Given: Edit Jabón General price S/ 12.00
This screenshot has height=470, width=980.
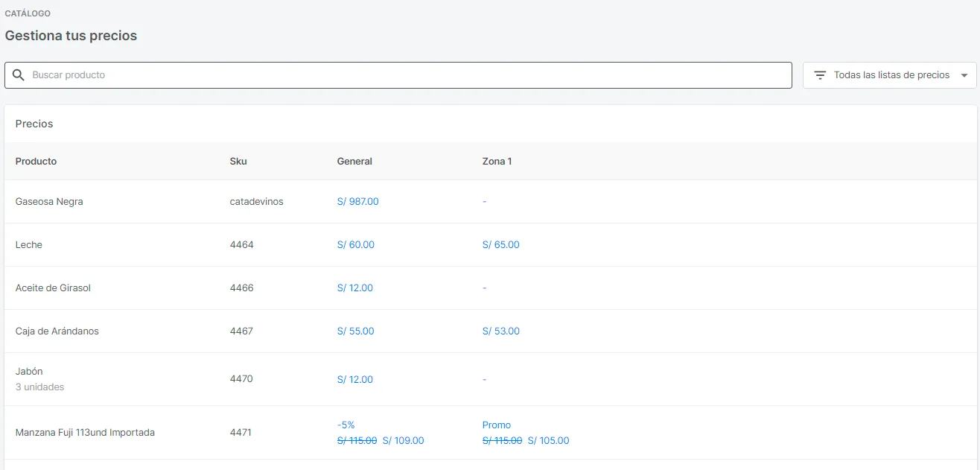Looking at the screenshot, I should (355, 379).
